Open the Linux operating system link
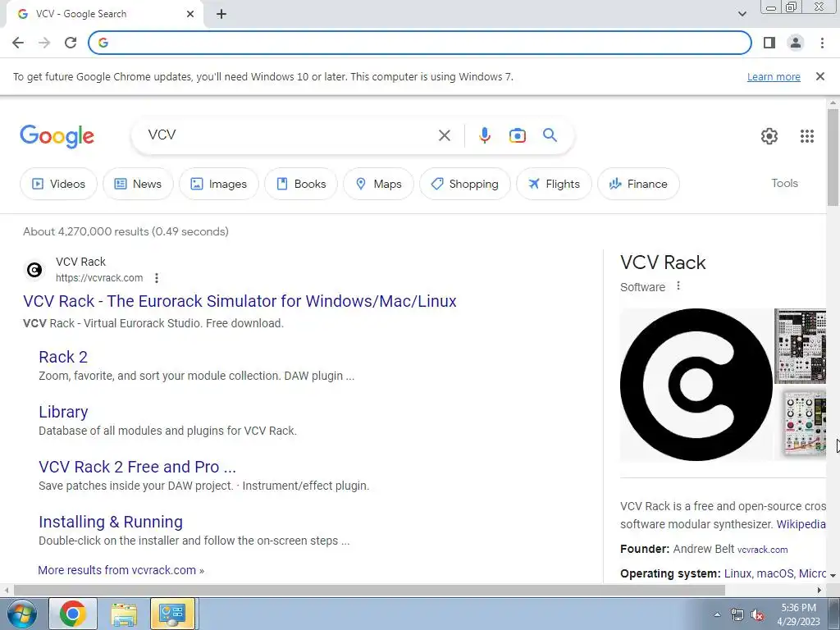Image resolution: width=840 pixels, height=630 pixels. [x=738, y=573]
